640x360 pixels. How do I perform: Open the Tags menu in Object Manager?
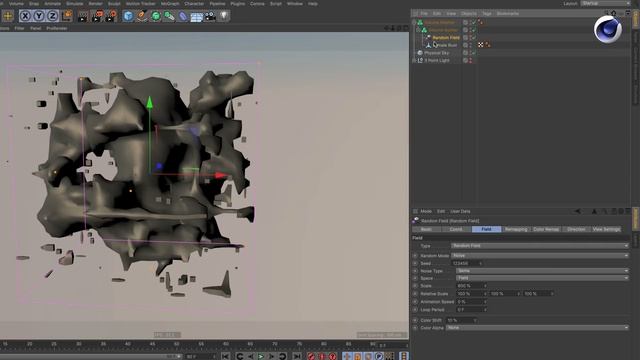coord(487,13)
